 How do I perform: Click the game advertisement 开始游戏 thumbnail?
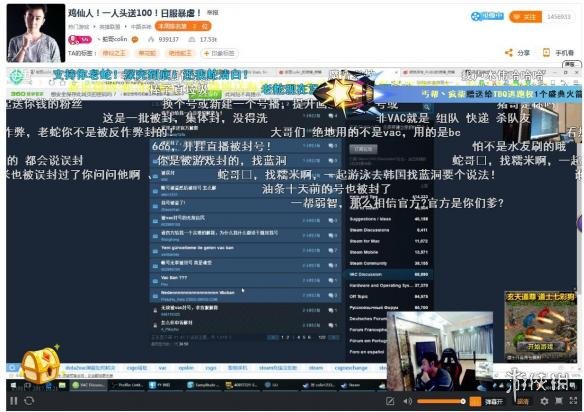coord(540,327)
